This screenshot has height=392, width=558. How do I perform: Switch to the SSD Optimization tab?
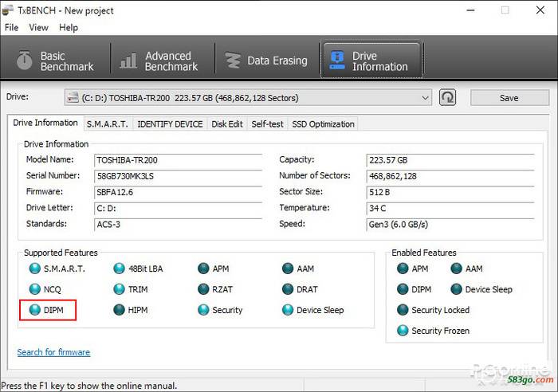[323, 124]
